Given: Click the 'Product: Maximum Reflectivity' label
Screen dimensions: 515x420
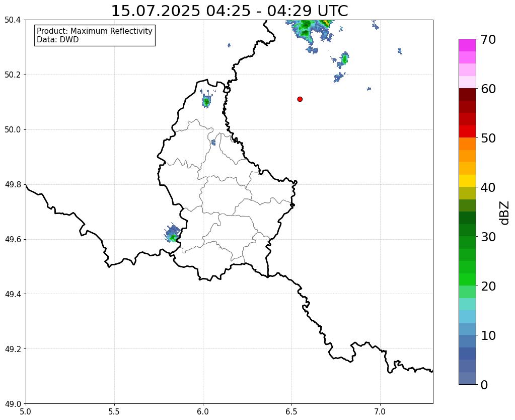Looking at the screenshot, I should [95, 31].
